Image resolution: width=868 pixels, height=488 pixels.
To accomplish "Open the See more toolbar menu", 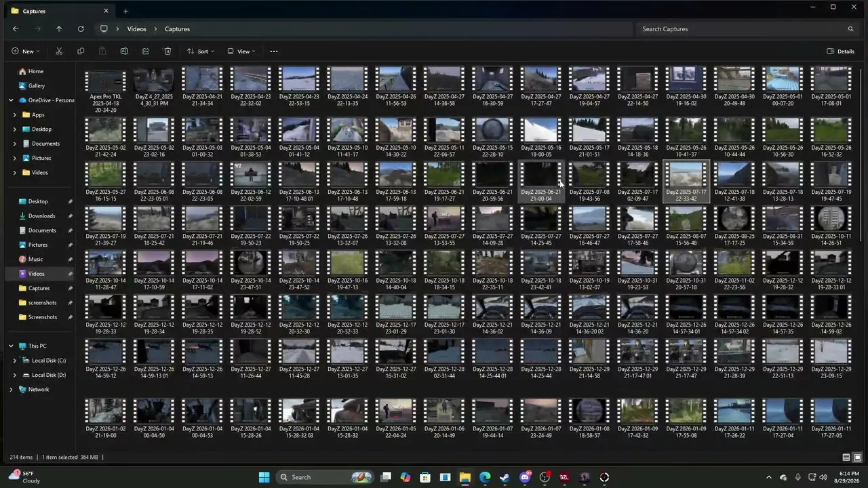I will click(274, 52).
